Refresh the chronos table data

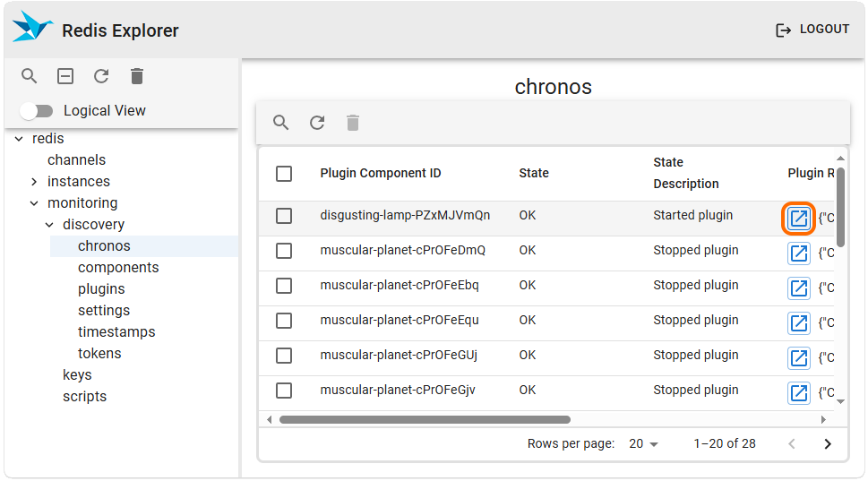(317, 123)
